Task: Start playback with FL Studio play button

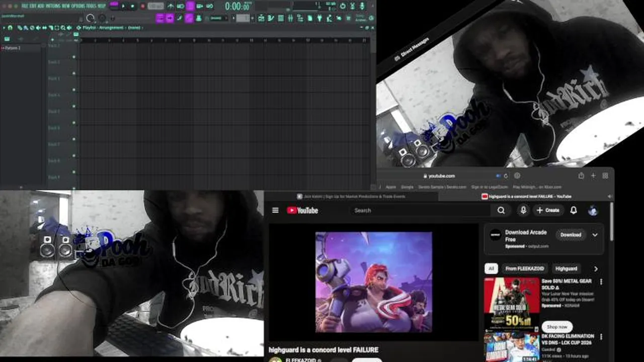Action: (123, 7)
